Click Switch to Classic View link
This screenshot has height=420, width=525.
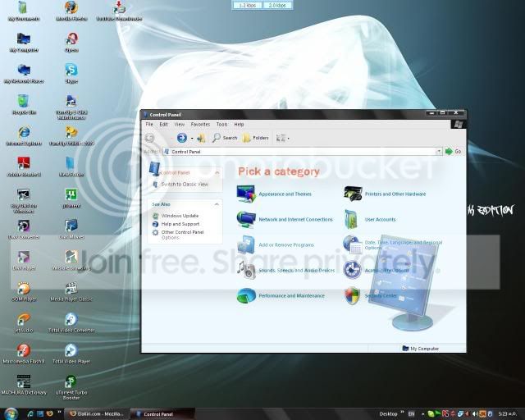tap(185, 185)
